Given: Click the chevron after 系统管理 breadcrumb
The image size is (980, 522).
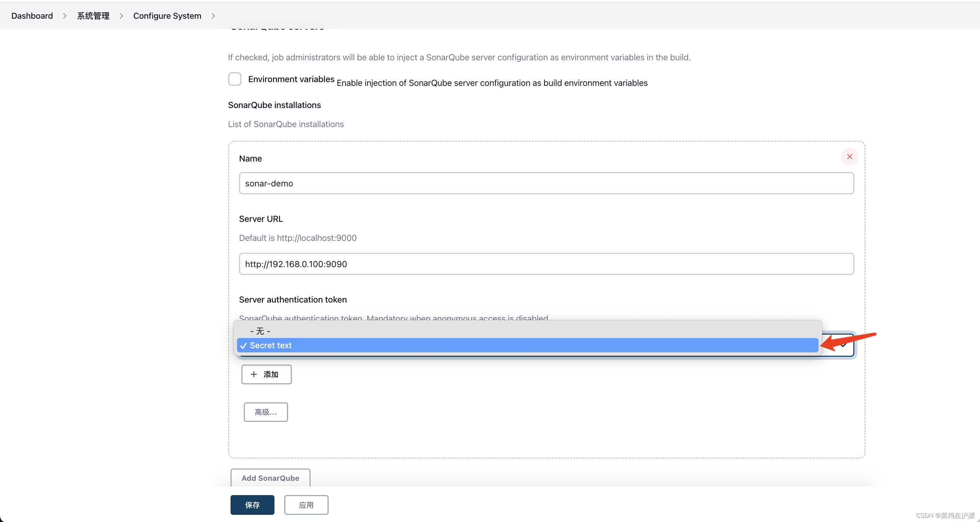Looking at the screenshot, I should (121, 16).
